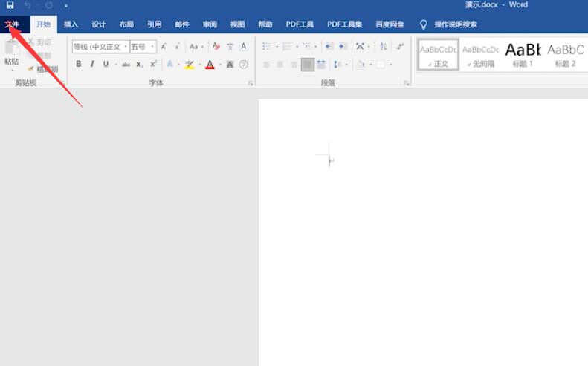Click the decrease font size icon
Screen dimensions: 588x366
178,47
